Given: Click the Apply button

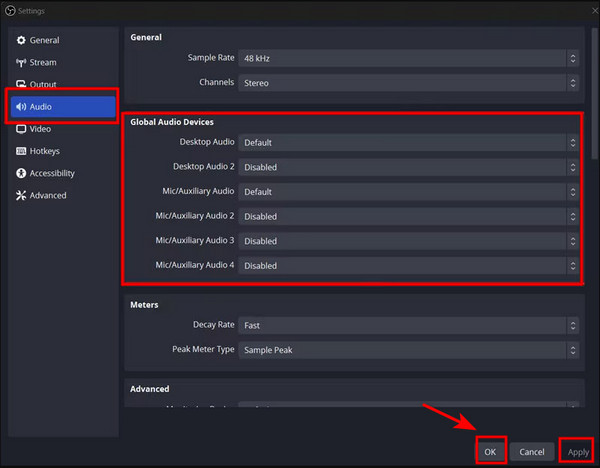Looking at the screenshot, I should tap(578, 452).
